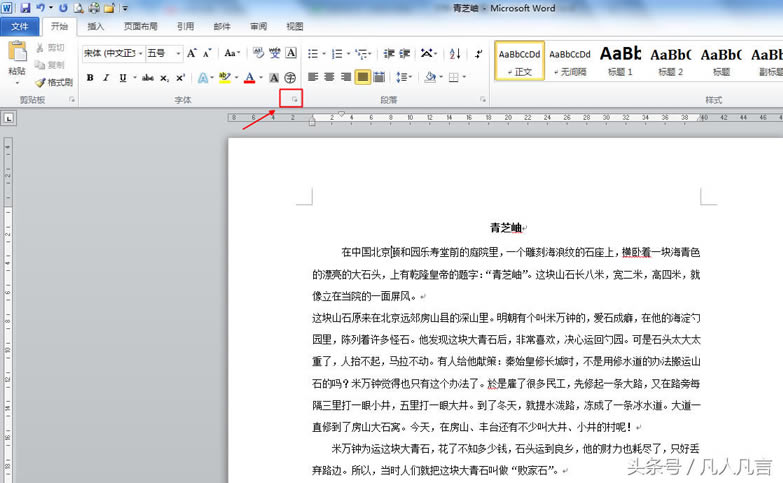Toggle bold formatting

click(90, 77)
